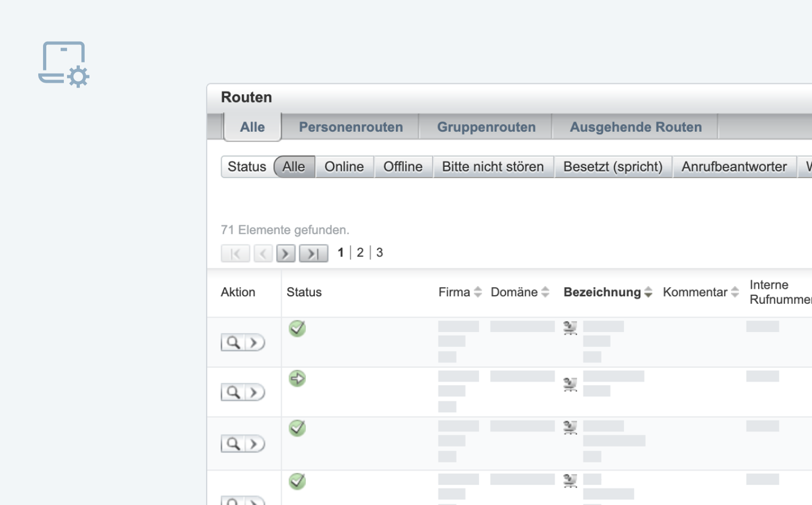Click magnifier icon in first row

[233, 342]
